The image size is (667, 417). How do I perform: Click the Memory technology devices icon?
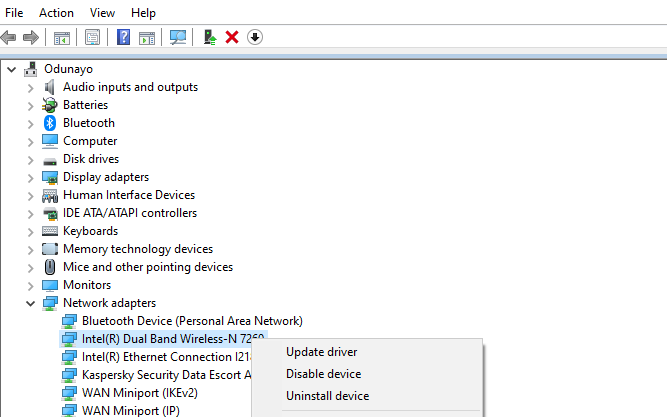[50, 249]
